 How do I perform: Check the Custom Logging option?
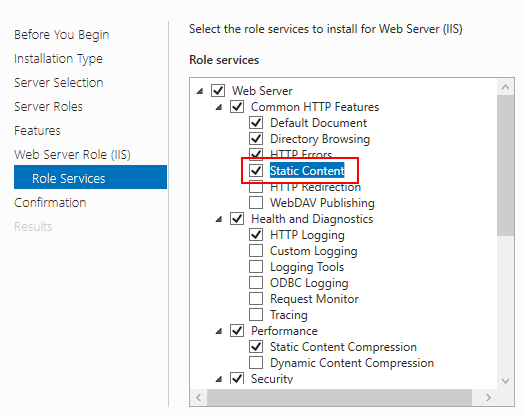256,251
